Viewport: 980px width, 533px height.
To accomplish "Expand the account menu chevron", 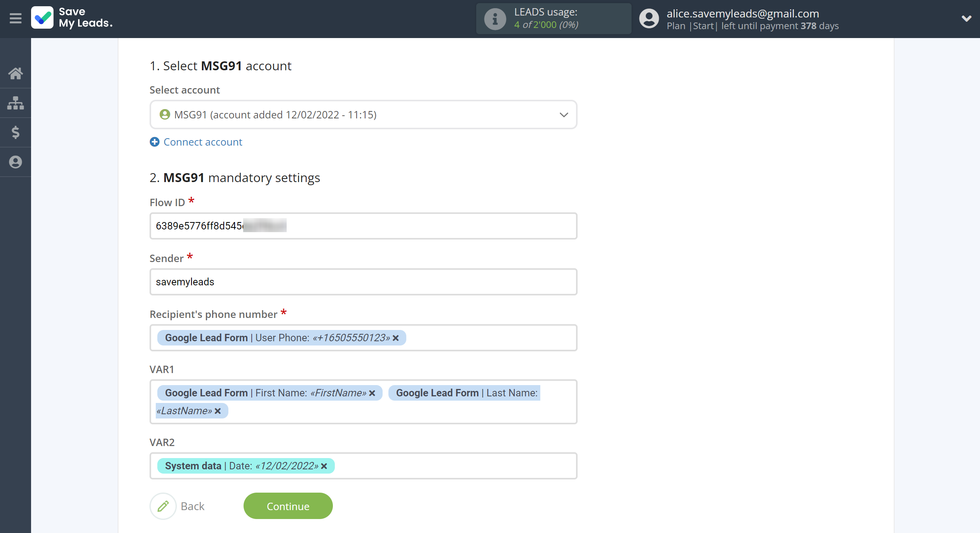I will [x=966, y=18].
